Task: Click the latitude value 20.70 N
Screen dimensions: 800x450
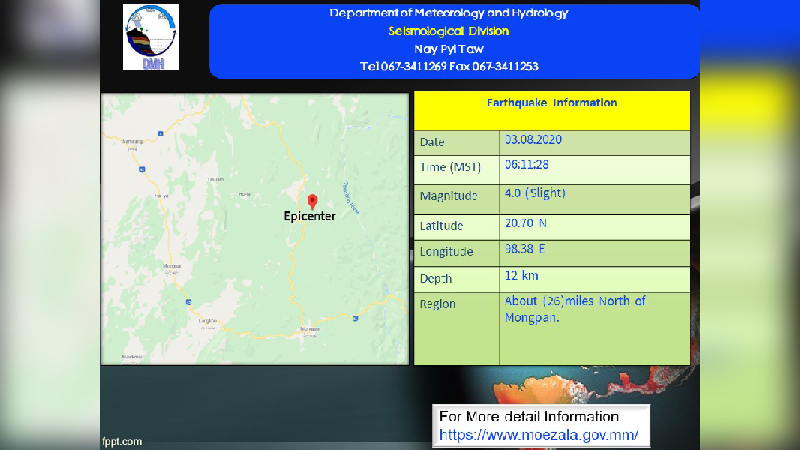Action: click(526, 223)
